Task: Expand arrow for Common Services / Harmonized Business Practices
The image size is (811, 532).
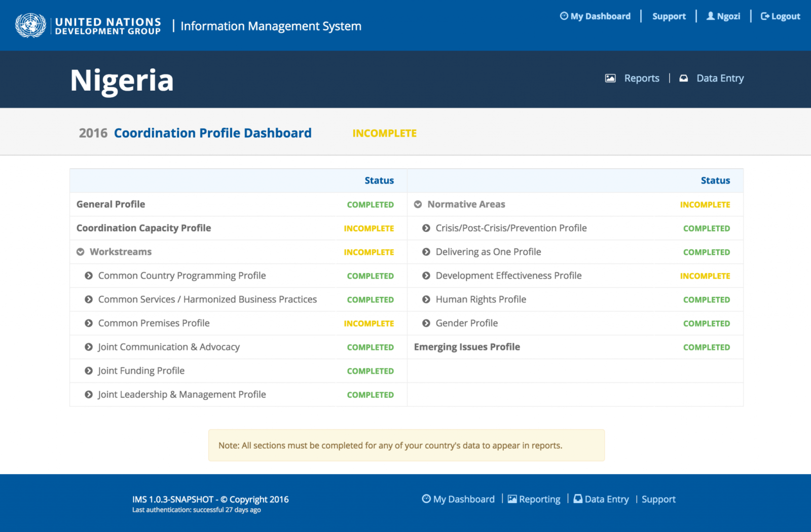Action: pos(89,299)
